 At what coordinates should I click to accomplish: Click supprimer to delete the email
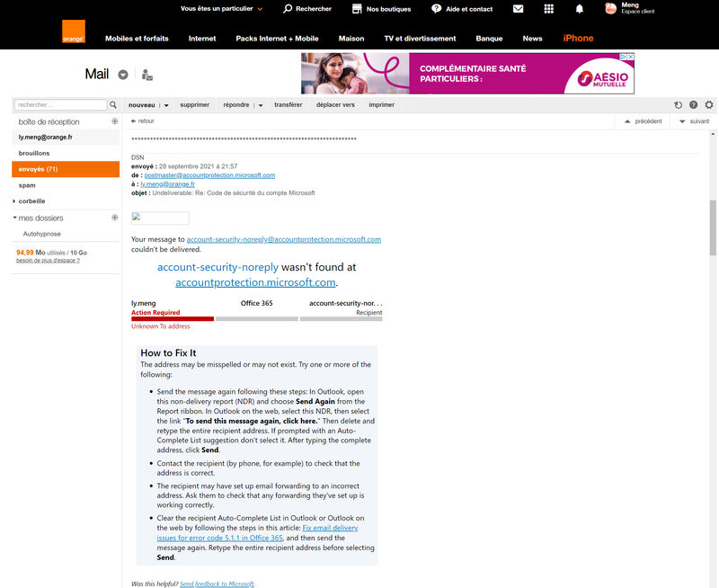point(195,104)
